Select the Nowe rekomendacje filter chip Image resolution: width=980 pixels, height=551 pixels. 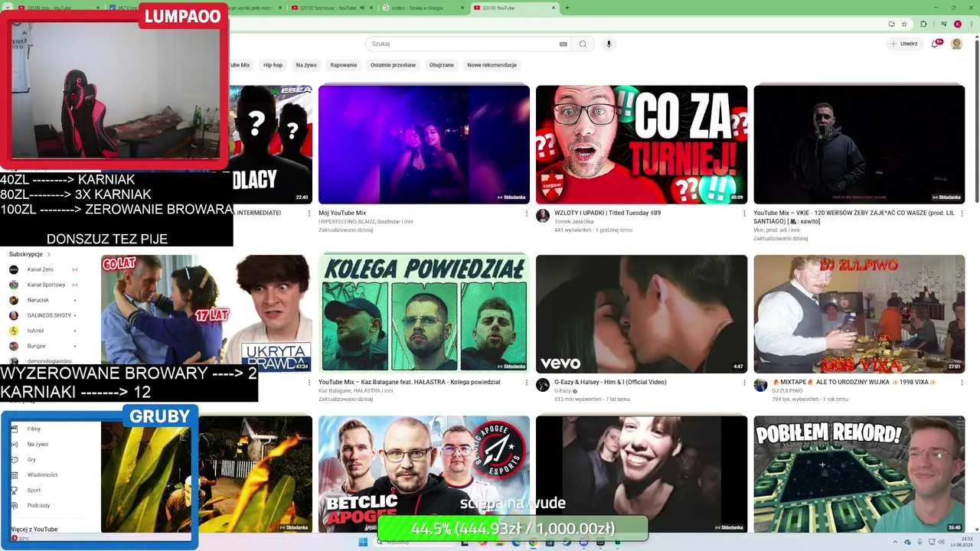click(x=492, y=65)
